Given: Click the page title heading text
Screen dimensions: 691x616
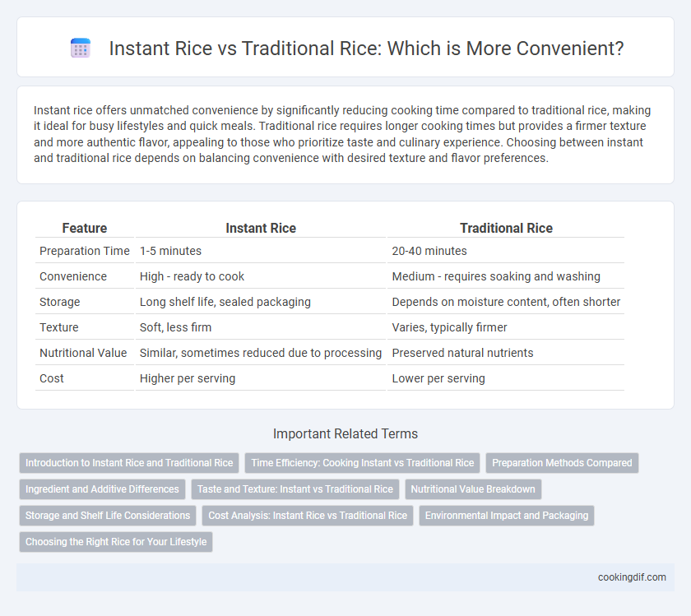Looking at the screenshot, I should coord(366,48).
